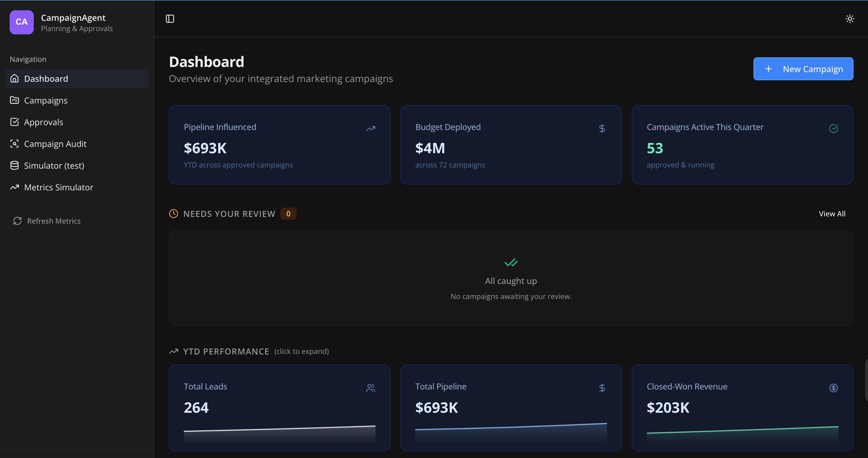Image resolution: width=868 pixels, height=458 pixels.
Task: Create a New Campaign
Action: click(803, 69)
